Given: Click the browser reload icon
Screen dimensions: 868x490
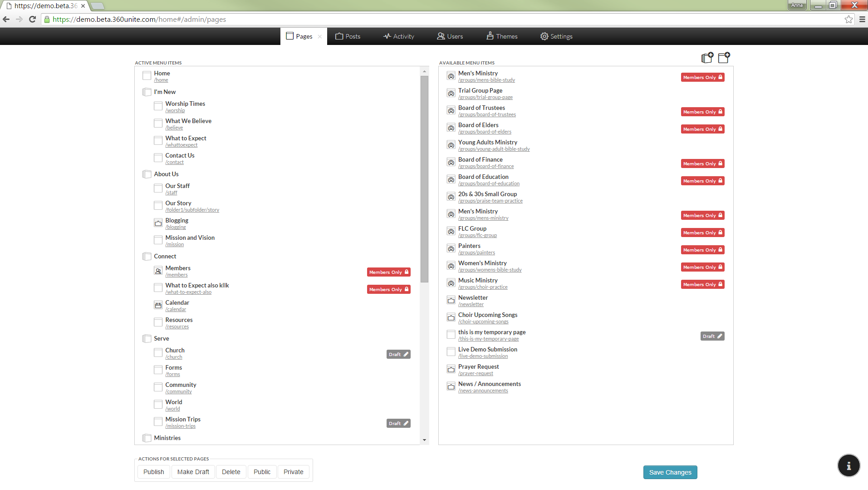Looking at the screenshot, I should click(32, 19).
